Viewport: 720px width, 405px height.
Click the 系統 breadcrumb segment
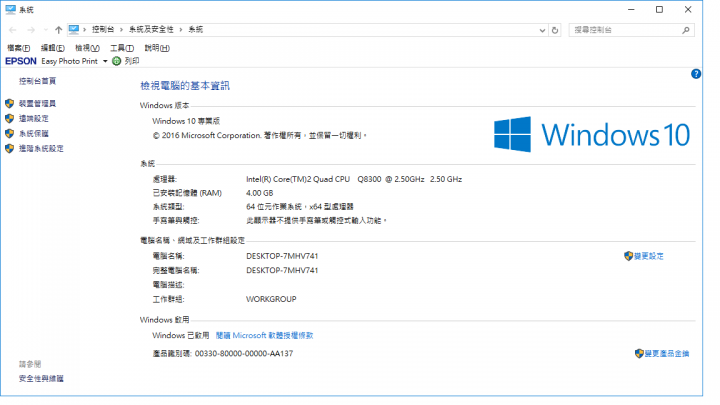coord(196,29)
